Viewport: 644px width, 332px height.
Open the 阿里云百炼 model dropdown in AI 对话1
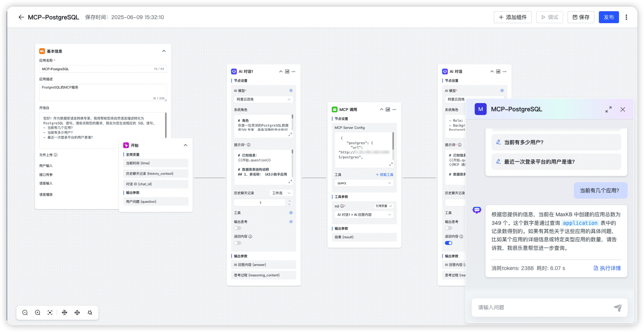click(x=263, y=99)
